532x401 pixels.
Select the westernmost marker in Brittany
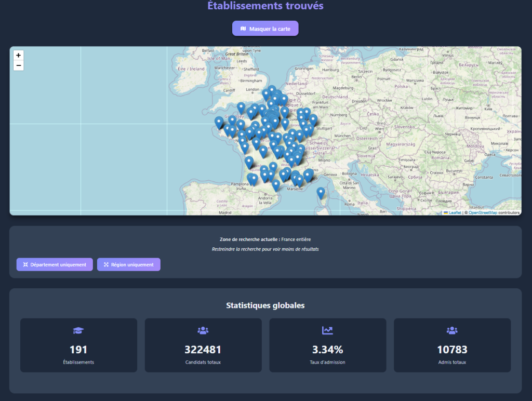pyautogui.click(x=219, y=123)
